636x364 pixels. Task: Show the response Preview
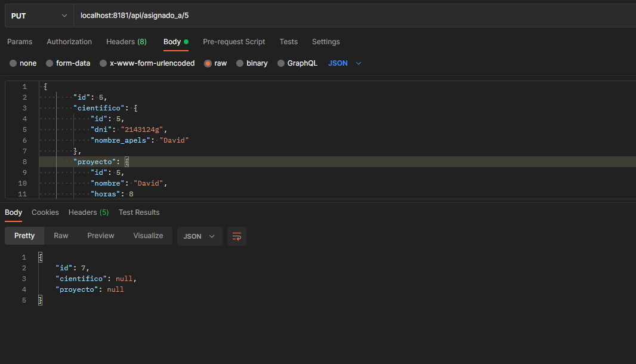point(100,236)
